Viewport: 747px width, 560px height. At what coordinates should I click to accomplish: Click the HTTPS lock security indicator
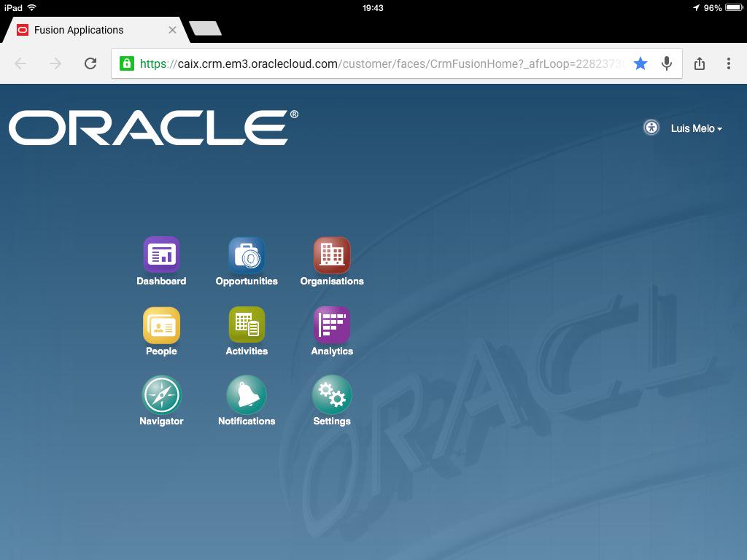pyautogui.click(x=125, y=63)
